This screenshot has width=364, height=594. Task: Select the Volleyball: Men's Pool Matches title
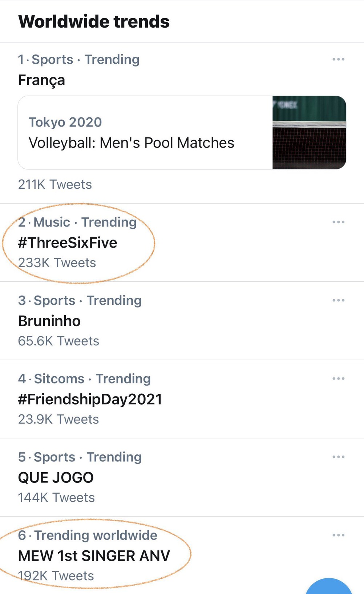coord(132,143)
